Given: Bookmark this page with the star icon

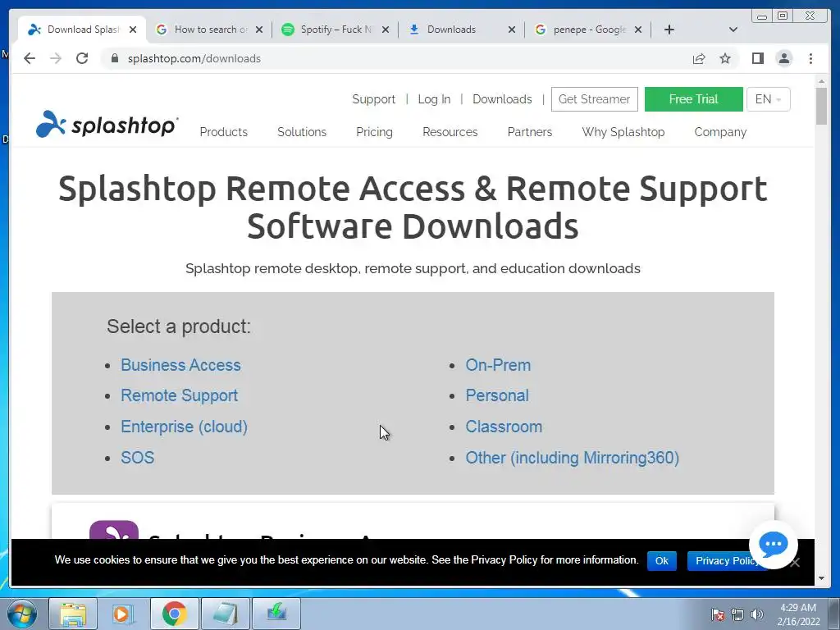Looking at the screenshot, I should coord(725,58).
